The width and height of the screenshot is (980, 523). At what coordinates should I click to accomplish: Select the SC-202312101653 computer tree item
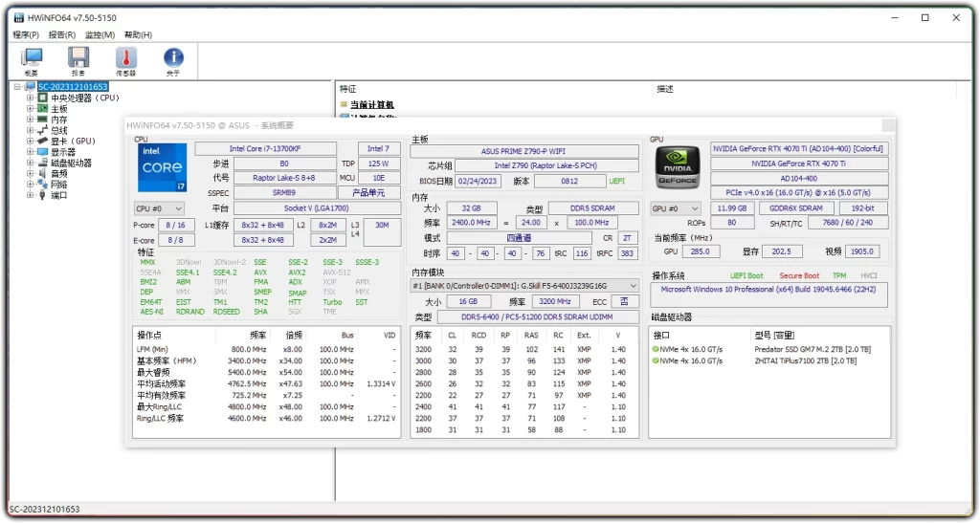(73, 87)
